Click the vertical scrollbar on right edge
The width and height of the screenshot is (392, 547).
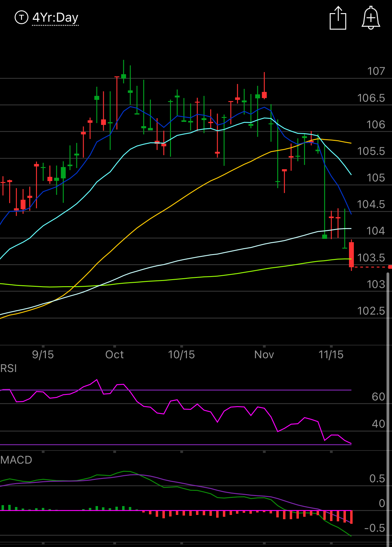(388, 409)
